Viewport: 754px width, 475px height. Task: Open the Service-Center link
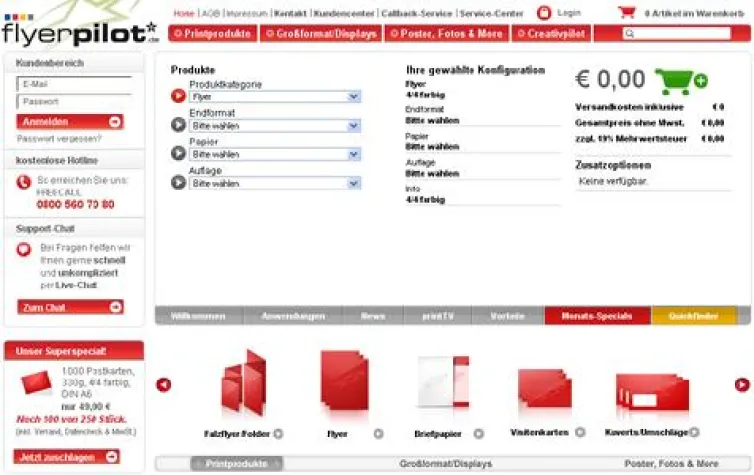click(x=491, y=13)
